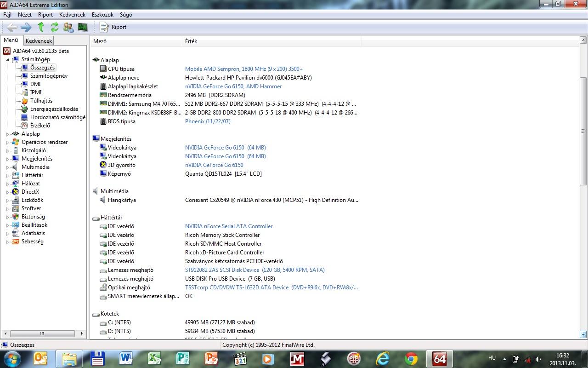
Task: Select the Szoftver tree icon
Action: pos(16,208)
